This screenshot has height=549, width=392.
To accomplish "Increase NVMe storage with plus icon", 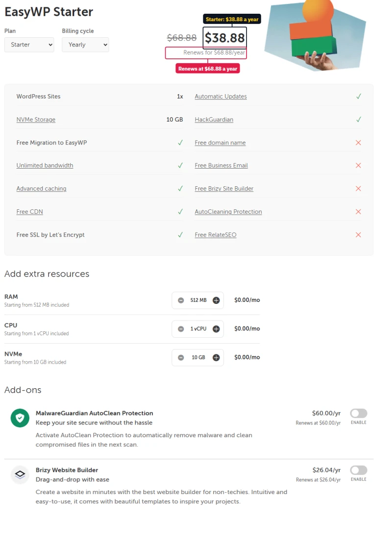I will 216,358.
